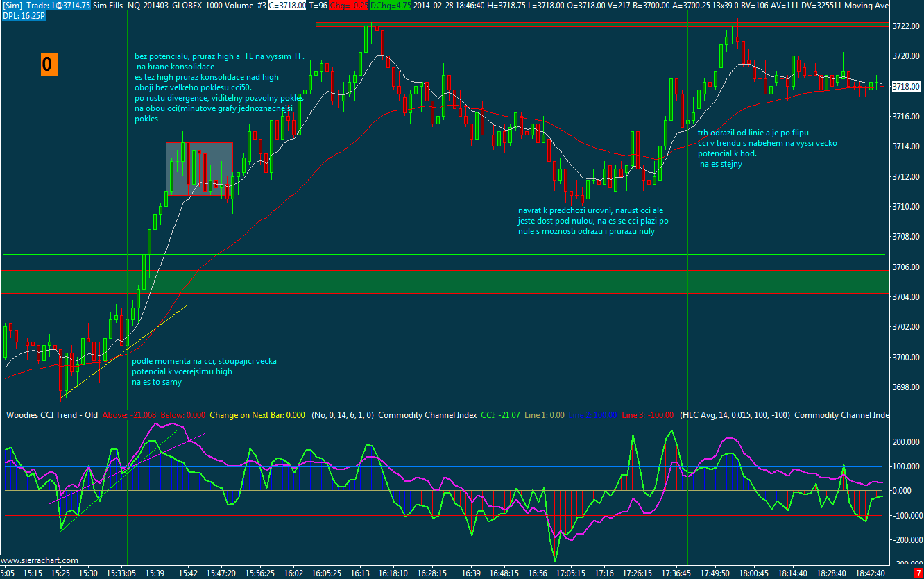
Task: Select the gray highlighted consolidation rectangle
Action: (199, 169)
